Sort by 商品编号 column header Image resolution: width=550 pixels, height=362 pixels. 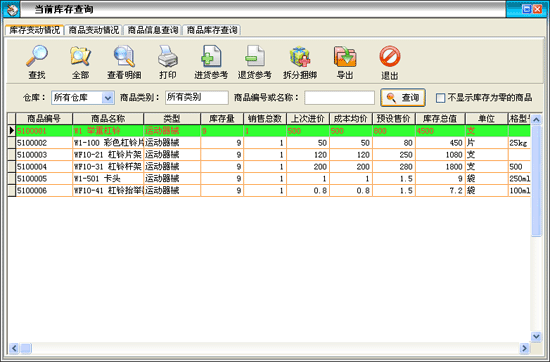pos(44,119)
